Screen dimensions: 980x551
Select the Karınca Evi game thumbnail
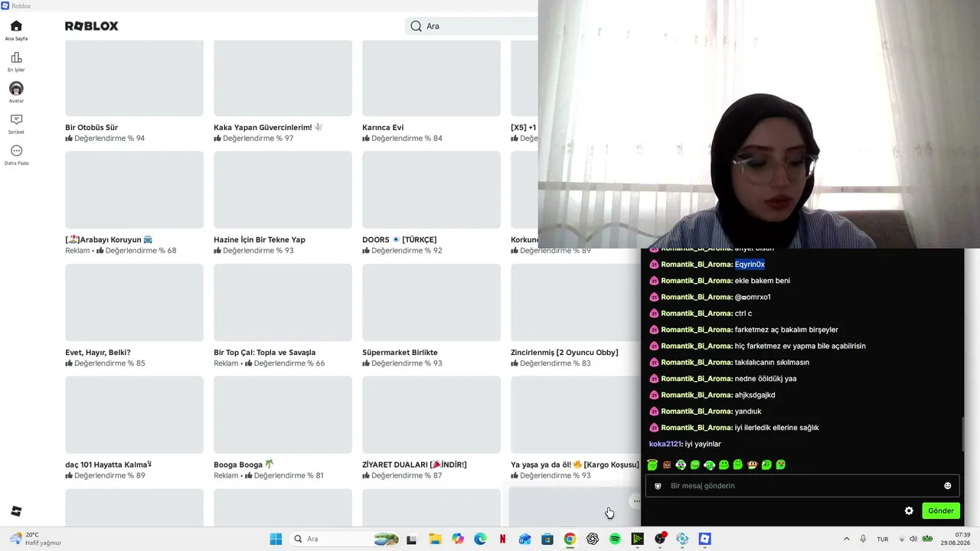coord(431,78)
